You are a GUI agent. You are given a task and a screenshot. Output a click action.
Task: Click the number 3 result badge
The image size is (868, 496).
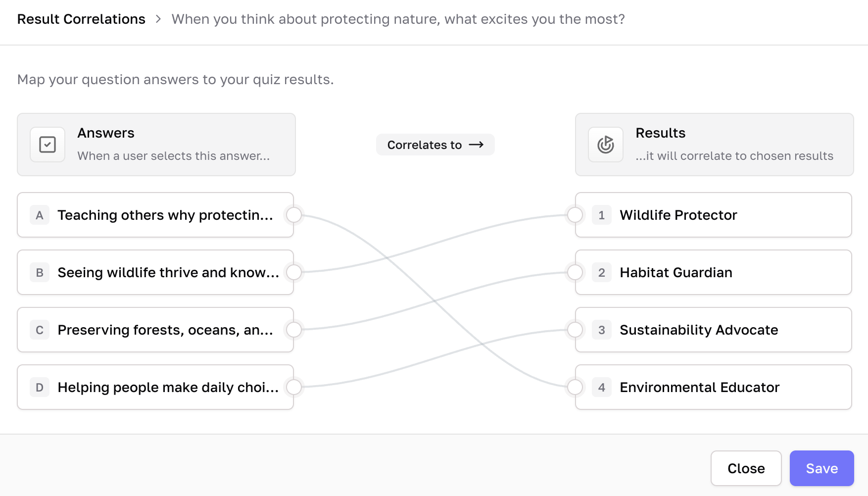pyautogui.click(x=602, y=330)
